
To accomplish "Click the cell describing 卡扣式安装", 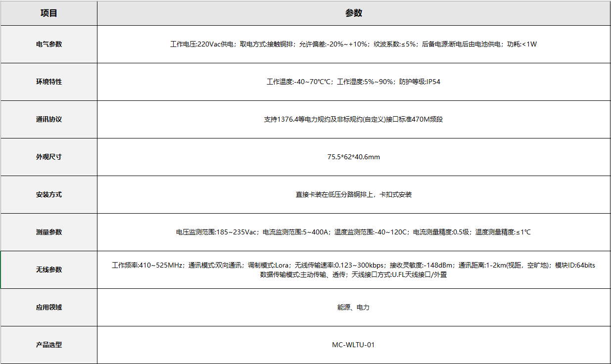I will (x=353, y=194).
